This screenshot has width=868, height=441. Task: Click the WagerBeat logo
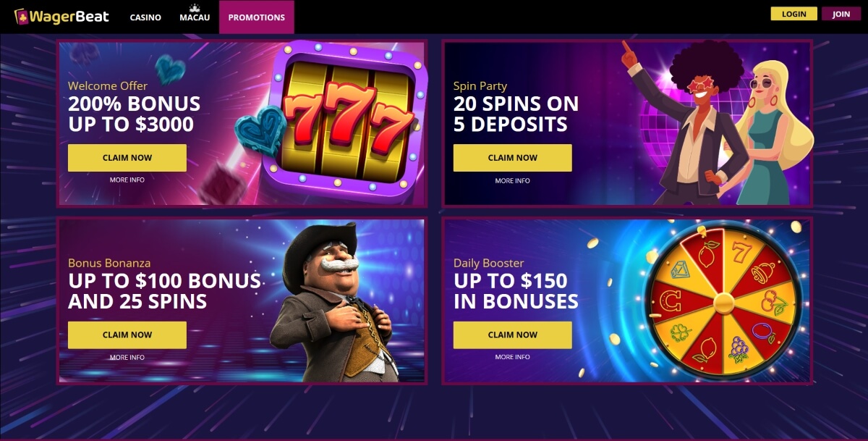(x=61, y=16)
